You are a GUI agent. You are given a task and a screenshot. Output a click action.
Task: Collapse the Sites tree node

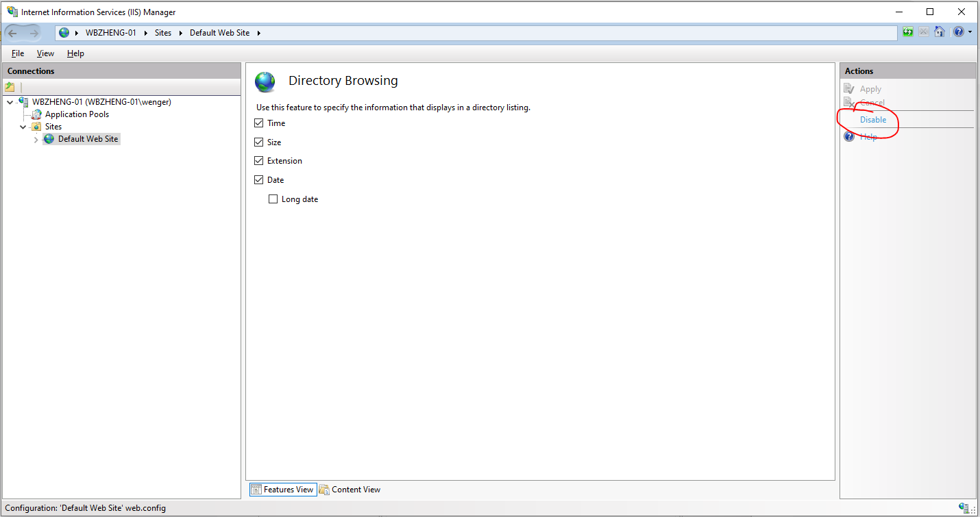pos(23,126)
